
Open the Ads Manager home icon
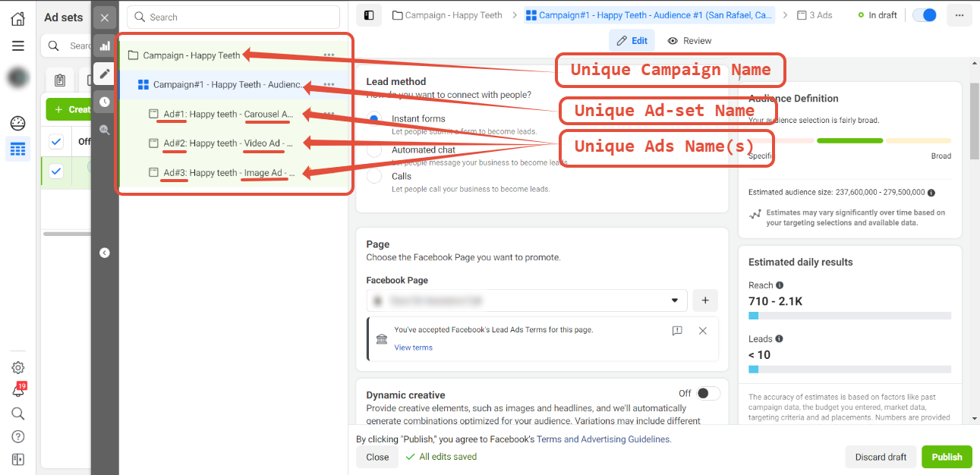tap(17, 19)
